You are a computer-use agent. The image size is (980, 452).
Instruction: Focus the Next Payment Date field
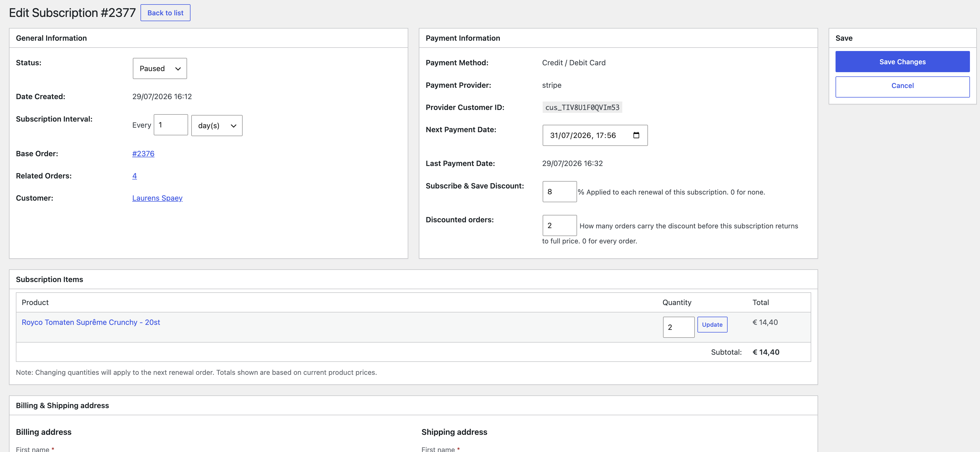coord(595,135)
